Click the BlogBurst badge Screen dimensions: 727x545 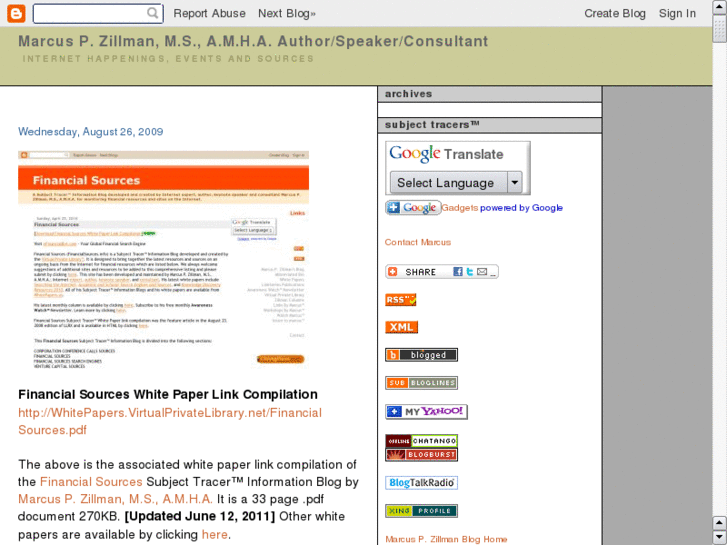point(421,455)
